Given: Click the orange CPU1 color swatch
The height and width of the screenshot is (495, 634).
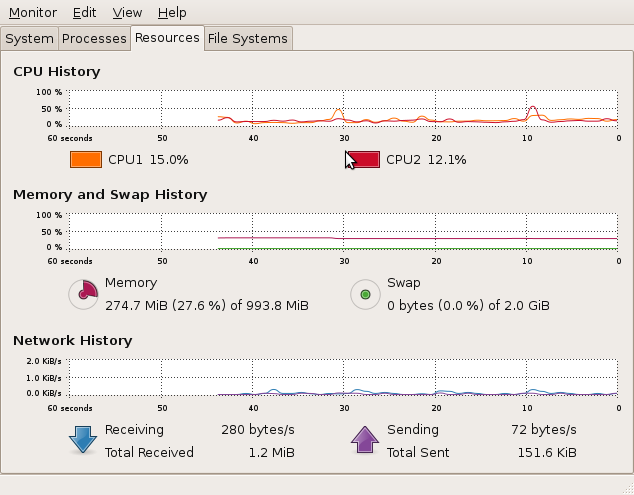Looking at the screenshot, I should click(x=86, y=159).
